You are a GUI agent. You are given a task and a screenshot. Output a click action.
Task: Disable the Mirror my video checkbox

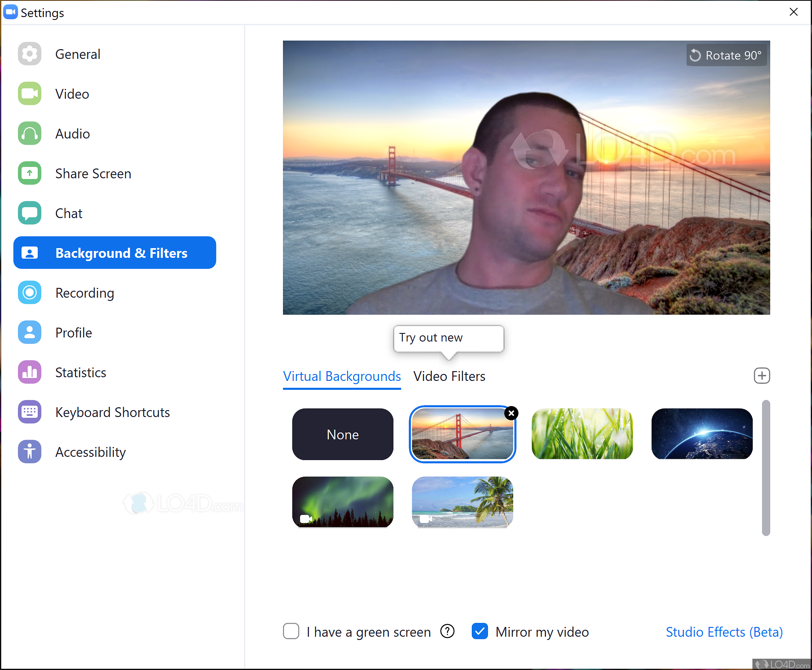pos(480,632)
